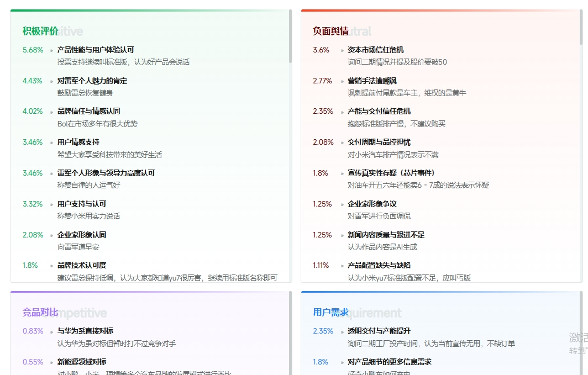
Task: Click the description 询问二期情况并提及股价要破50
Action: coord(397,62)
